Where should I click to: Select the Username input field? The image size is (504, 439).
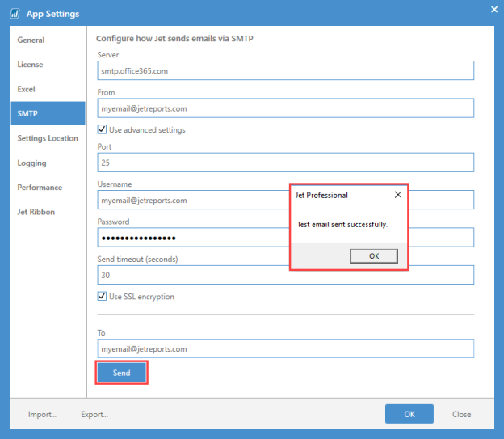[194, 200]
